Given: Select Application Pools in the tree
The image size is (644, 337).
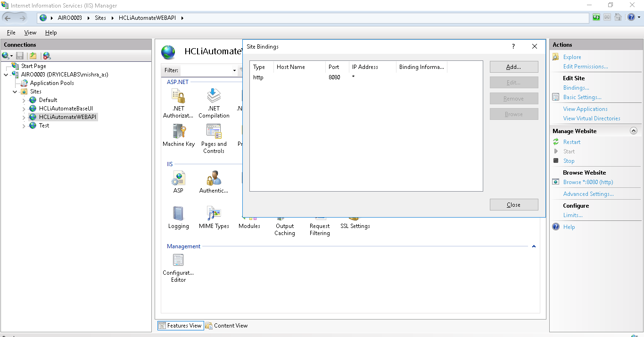Looking at the screenshot, I should (x=52, y=83).
